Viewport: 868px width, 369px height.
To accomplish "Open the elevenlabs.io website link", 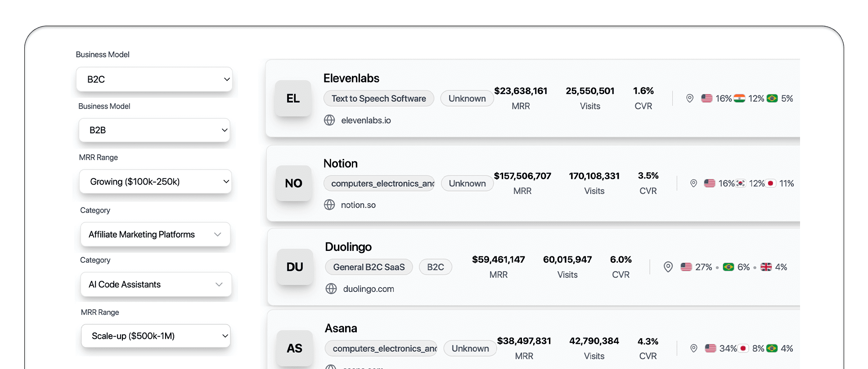I will [366, 120].
